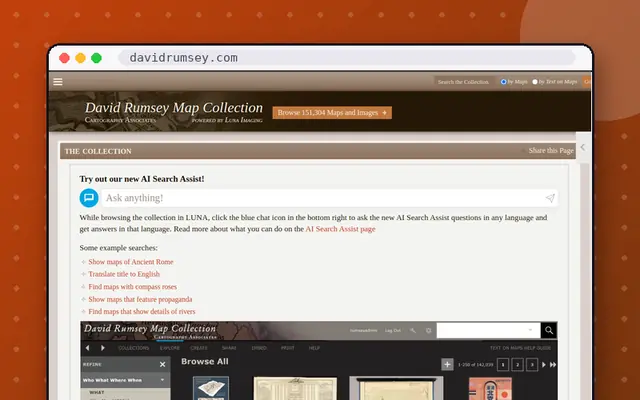Click Find maps with compass roses
Image resolution: width=640 pixels, height=400 pixels.
tap(133, 287)
